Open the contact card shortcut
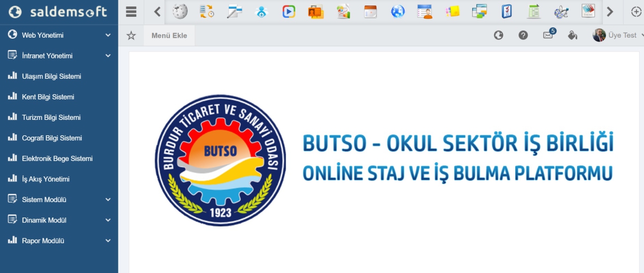Image resolution: width=644 pixels, height=273 pixels. (425, 11)
